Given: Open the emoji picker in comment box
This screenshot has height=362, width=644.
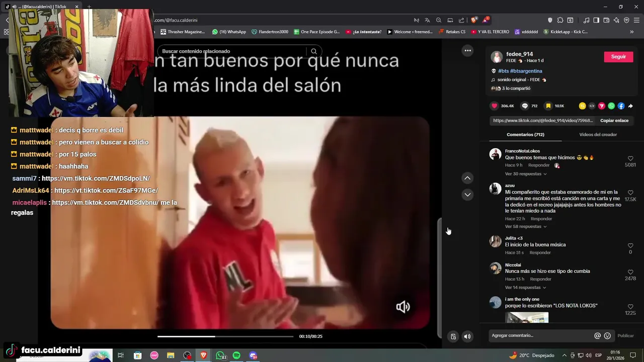Looking at the screenshot, I should click(x=607, y=336).
